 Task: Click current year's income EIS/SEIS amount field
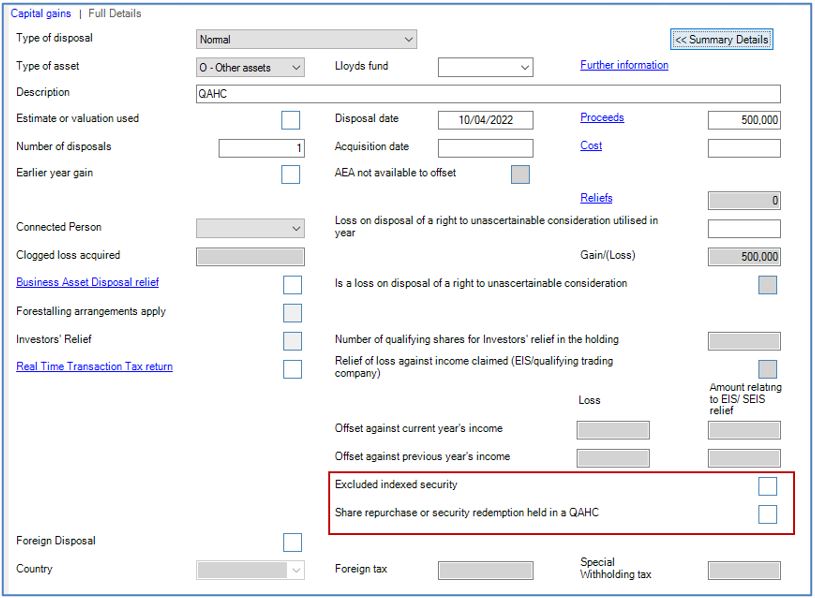click(744, 430)
